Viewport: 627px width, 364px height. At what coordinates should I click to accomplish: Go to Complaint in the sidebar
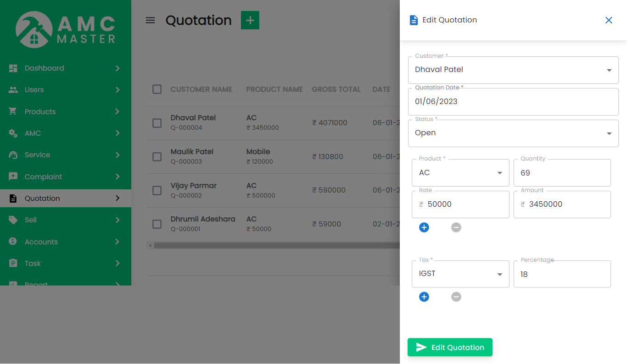point(43,177)
